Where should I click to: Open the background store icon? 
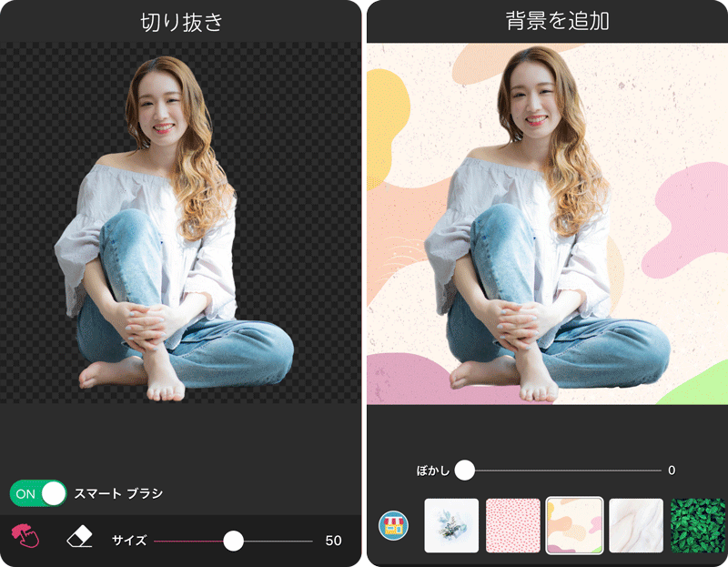click(x=393, y=526)
